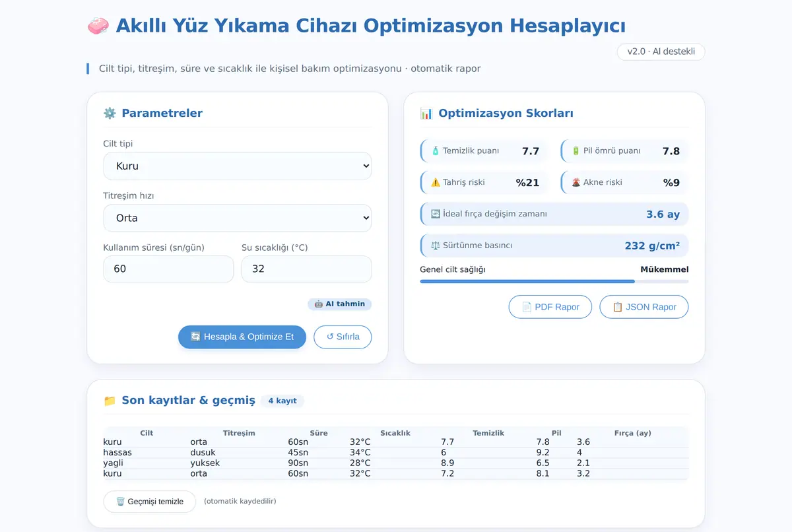Click the Temizlik column header

click(488, 433)
